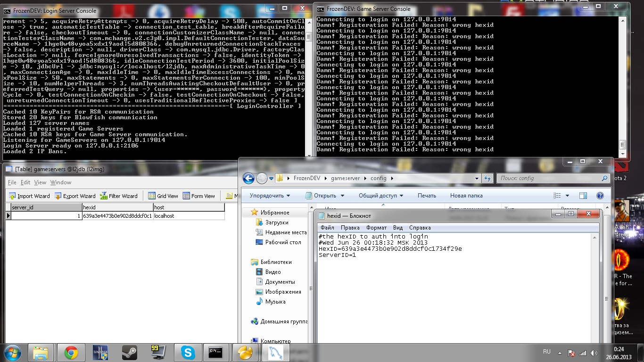Click the Печать button in Explorer

427,196
